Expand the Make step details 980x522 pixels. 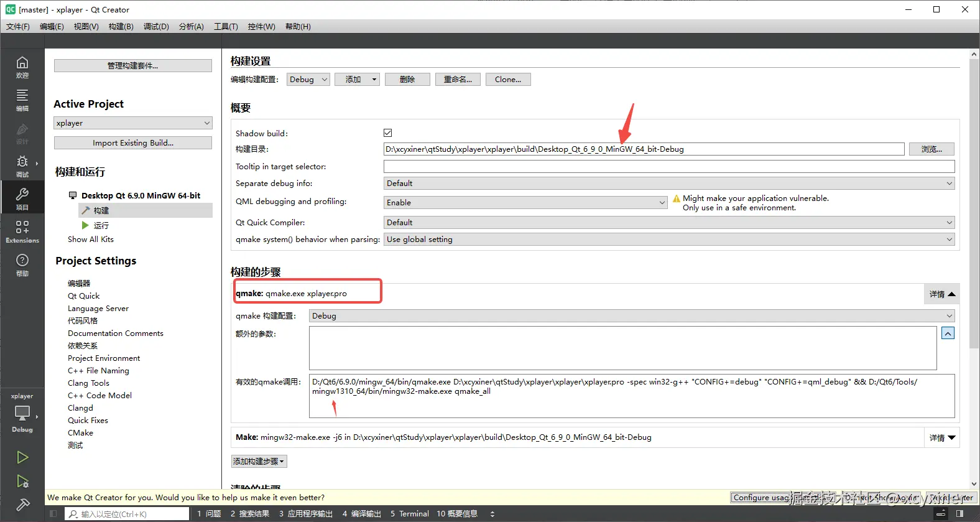[x=942, y=437]
